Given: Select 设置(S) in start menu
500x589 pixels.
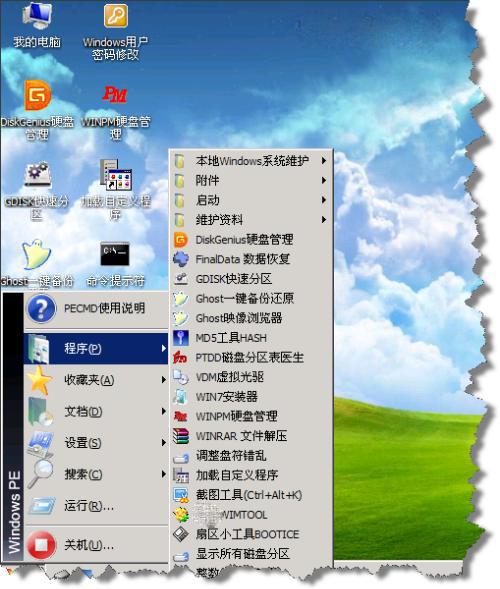Looking at the screenshot, I should pos(96,443).
